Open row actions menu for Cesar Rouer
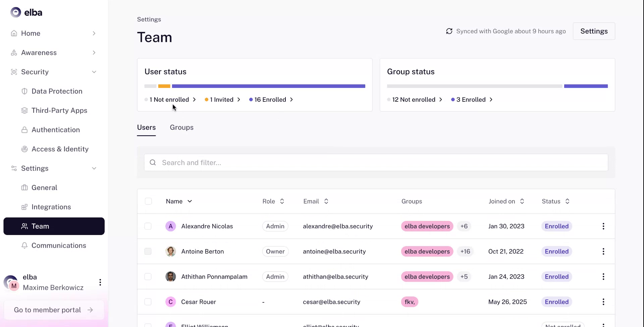 tap(603, 302)
